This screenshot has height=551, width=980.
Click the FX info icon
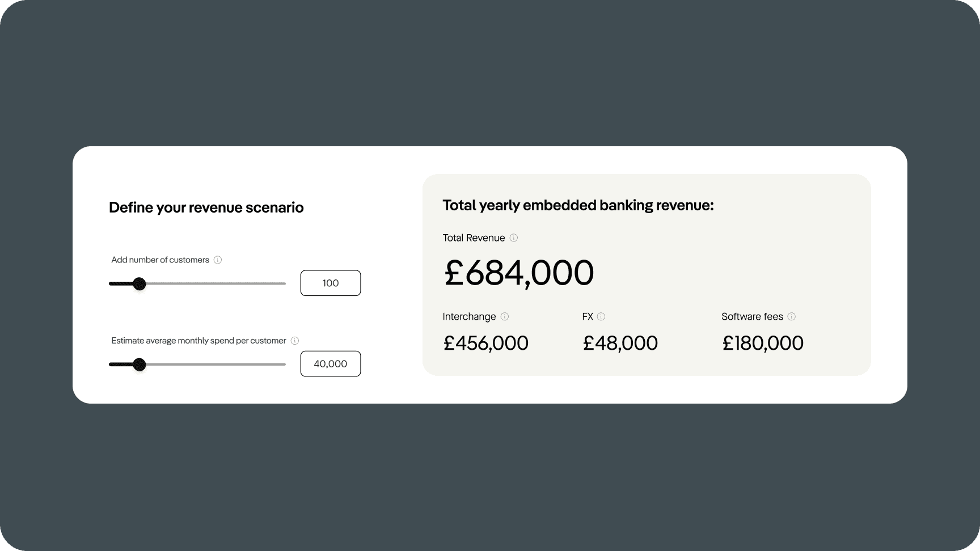[602, 317]
